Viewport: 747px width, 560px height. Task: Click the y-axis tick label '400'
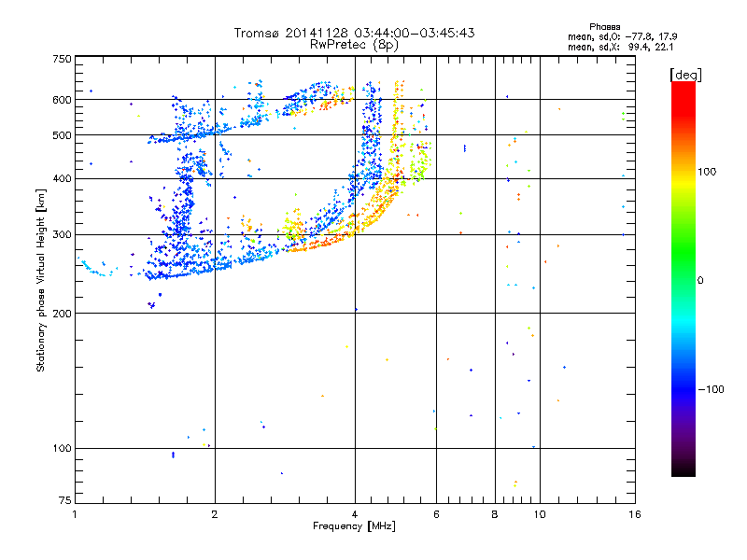[x=62, y=179]
